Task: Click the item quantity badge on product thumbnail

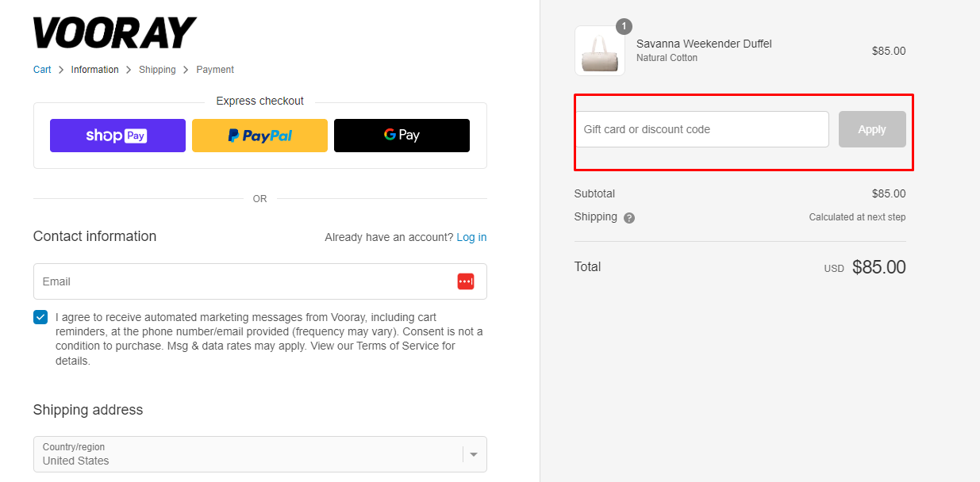Action: click(624, 27)
